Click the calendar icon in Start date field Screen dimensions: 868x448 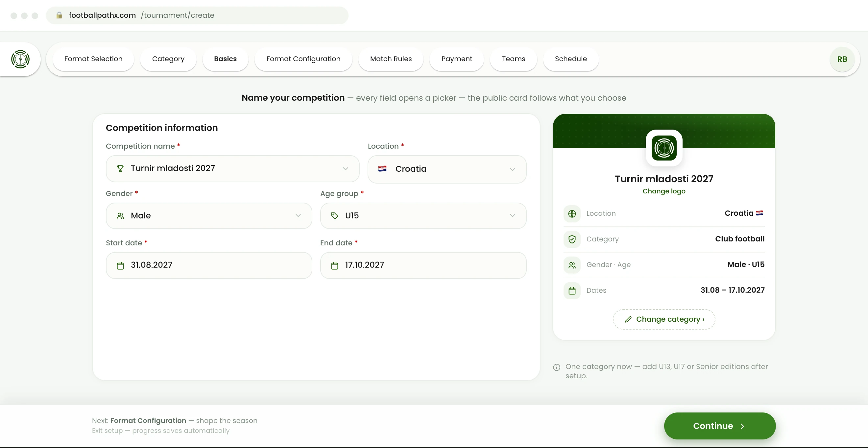[120, 266]
